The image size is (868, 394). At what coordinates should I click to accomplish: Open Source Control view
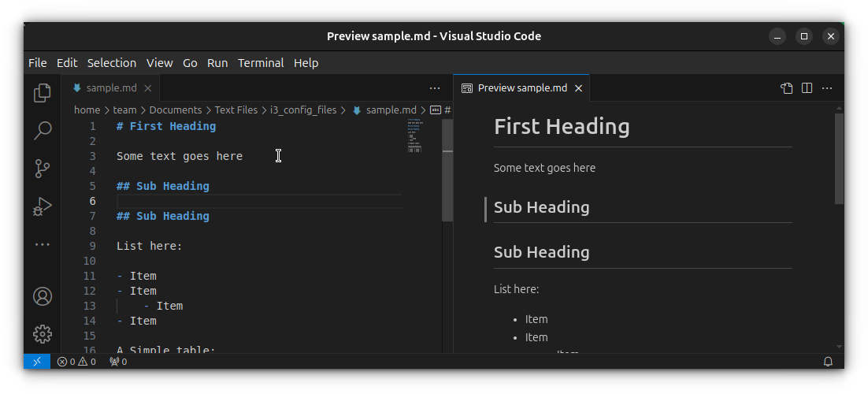[43, 168]
